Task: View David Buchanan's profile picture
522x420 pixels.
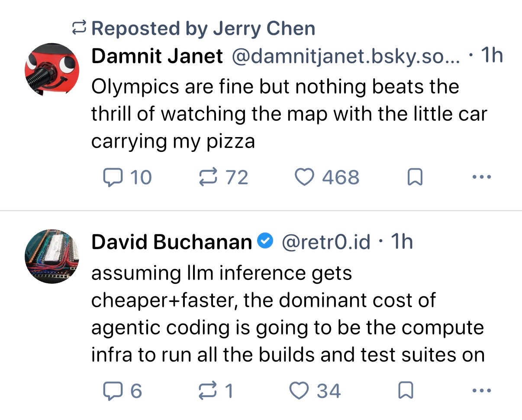Action: coord(52,256)
